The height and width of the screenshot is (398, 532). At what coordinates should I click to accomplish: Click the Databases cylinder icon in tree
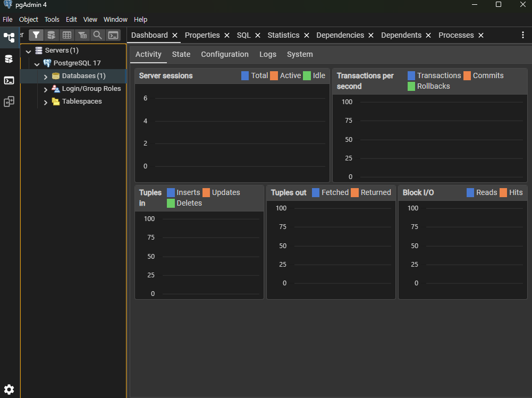click(x=56, y=75)
